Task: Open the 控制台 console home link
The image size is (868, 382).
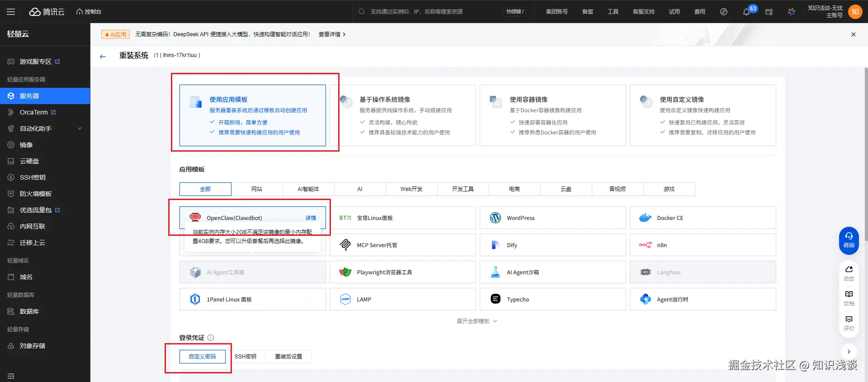Action: pos(89,12)
